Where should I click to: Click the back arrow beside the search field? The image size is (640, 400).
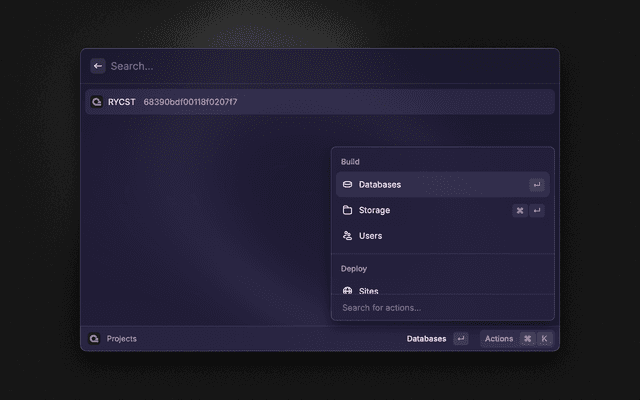(x=98, y=66)
